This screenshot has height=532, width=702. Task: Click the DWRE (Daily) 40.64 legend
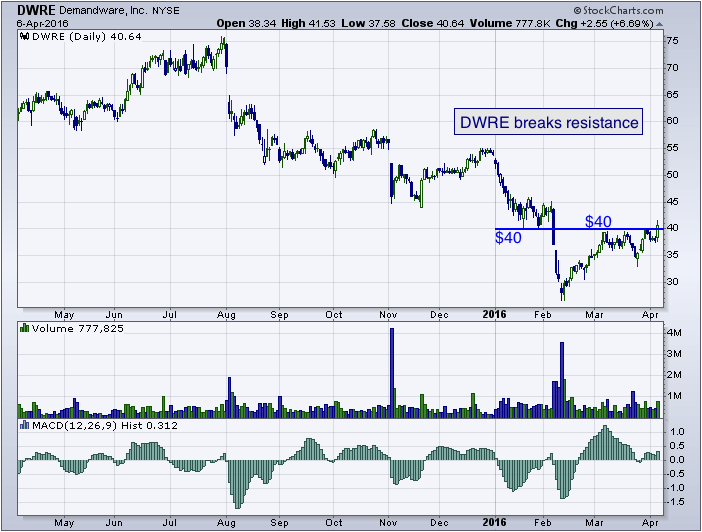point(86,37)
